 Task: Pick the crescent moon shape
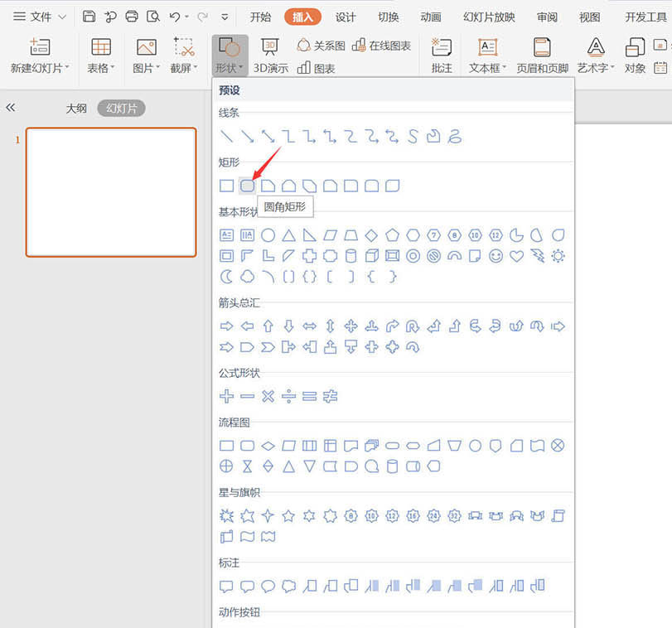click(x=226, y=277)
